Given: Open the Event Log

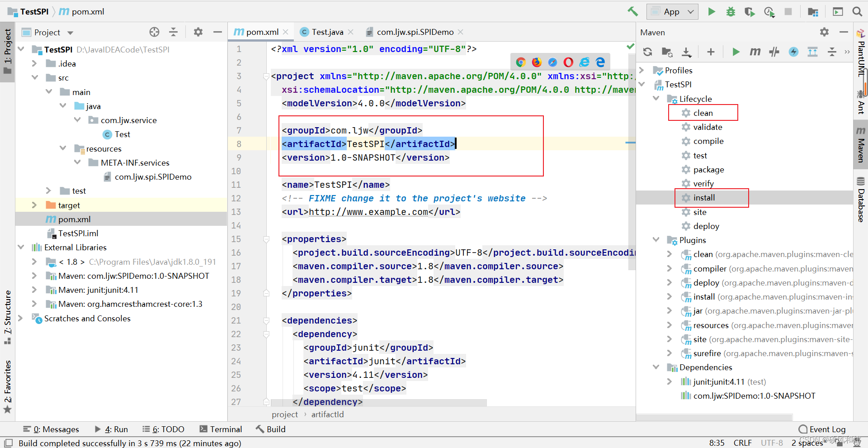Looking at the screenshot, I should pyautogui.click(x=822, y=429).
